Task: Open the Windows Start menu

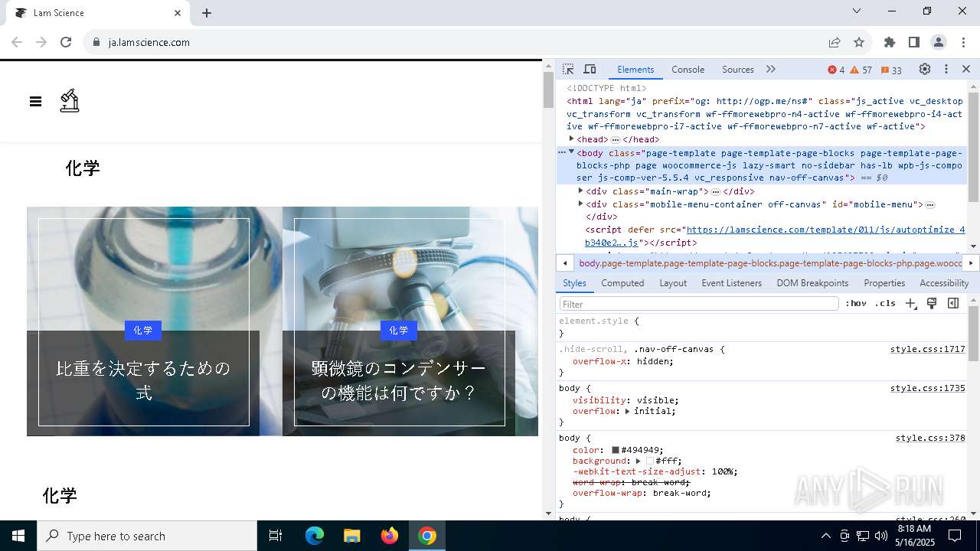Action: click(18, 536)
